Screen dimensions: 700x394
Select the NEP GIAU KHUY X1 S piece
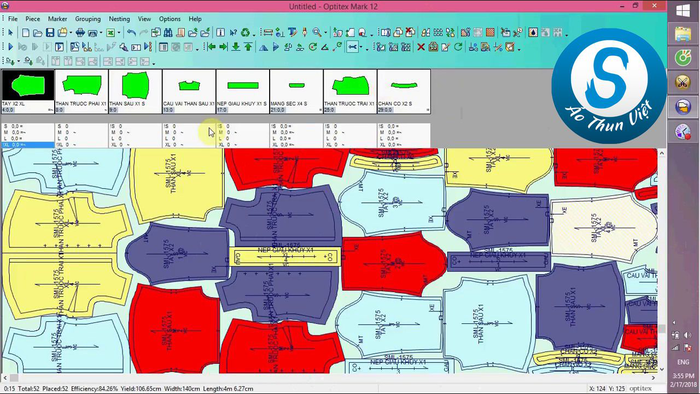pyautogui.click(x=242, y=91)
